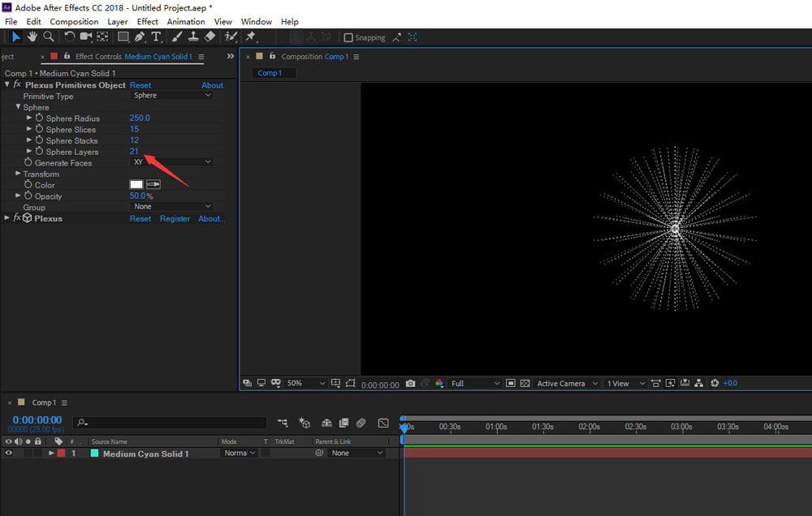Open the Primitive Type dropdown
Screen dimensions: 812x516
(172, 96)
